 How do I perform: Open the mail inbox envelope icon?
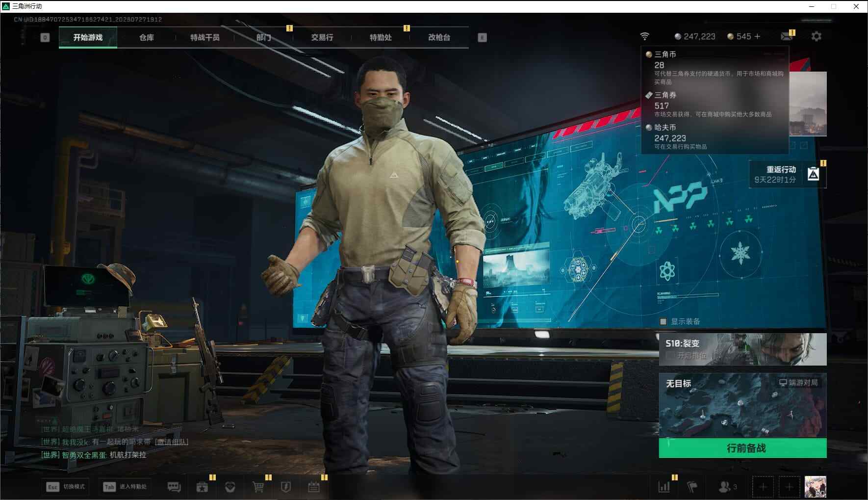coord(786,36)
